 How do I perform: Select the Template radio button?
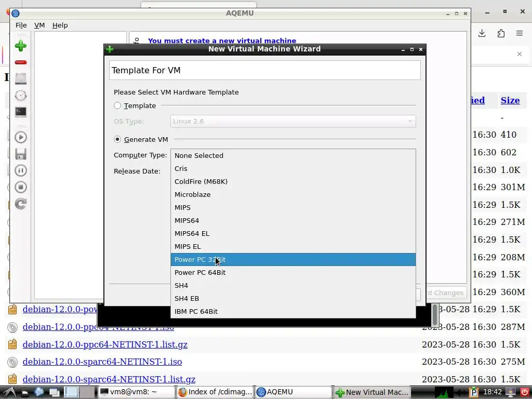(x=117, y=105)
